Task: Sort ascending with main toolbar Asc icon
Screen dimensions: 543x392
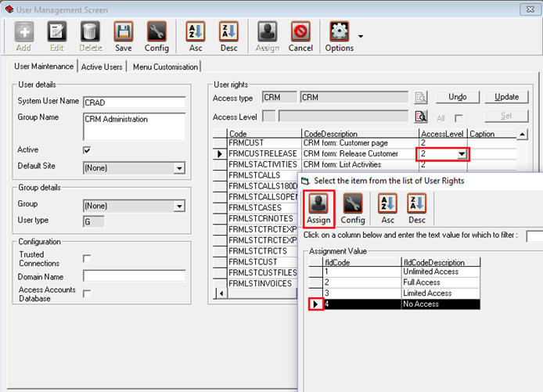Action: (x=196, y=32)
